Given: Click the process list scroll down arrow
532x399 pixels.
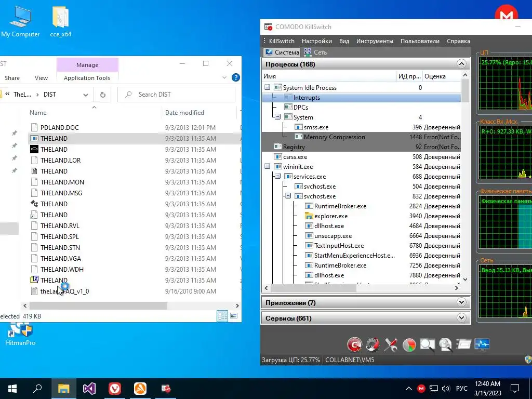Looking at the screenshot, I should click(465, 280).
